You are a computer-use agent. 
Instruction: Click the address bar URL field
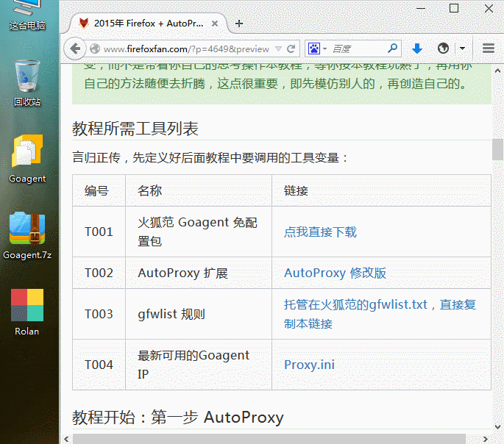coord(186,49)
